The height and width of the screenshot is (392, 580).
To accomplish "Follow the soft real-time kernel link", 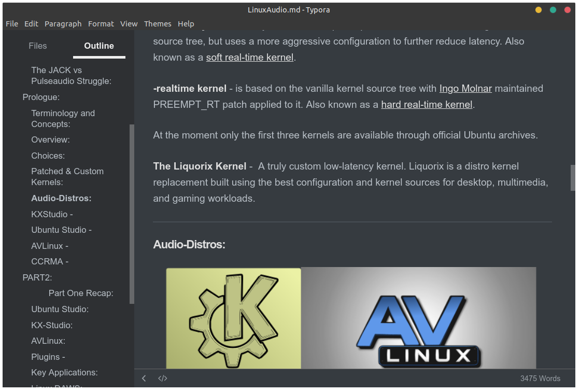I will pos(250,58).
